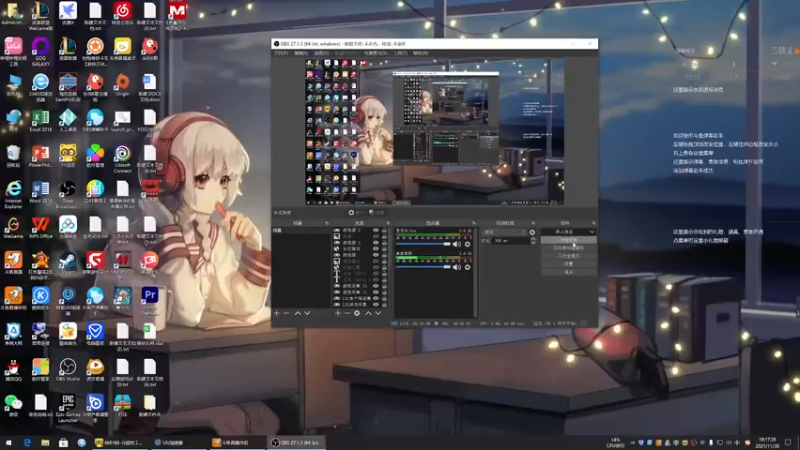Open 编辑 menu in OBS
Screen dimensions: 800x450
point(301,53)
